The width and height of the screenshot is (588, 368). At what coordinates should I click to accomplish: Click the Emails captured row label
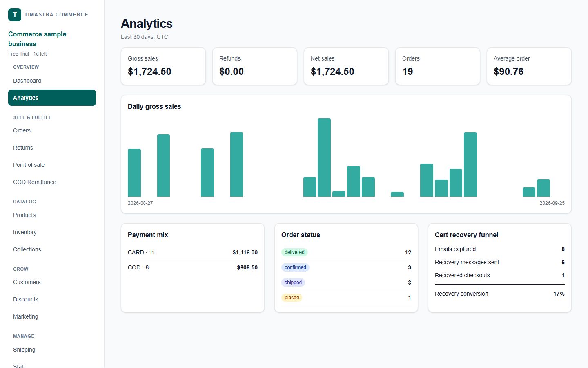tap(455, 249)
